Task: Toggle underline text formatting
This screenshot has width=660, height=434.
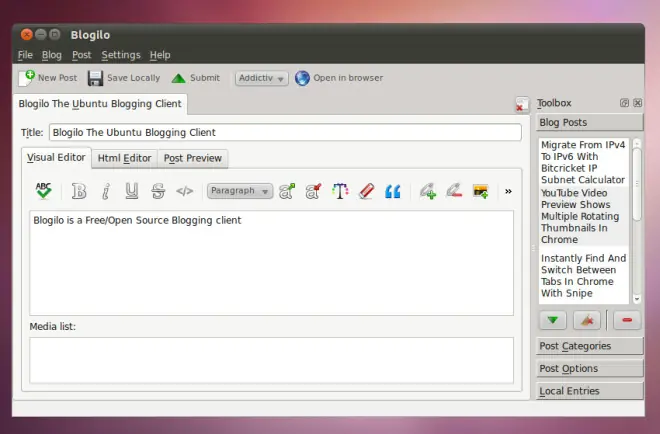Action: (x=132, y=191)
